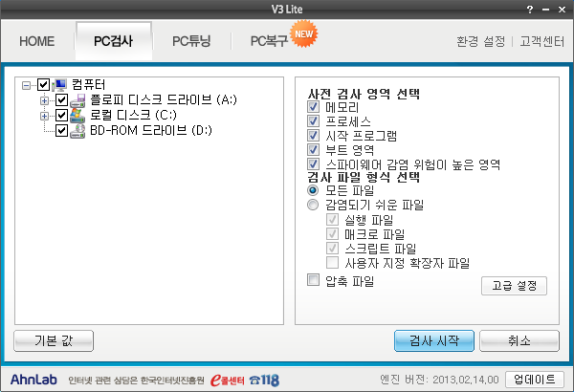Click the 검사 파일 형식 선택 heading
This screenshot has height=392, width=574.
[364, 178]
